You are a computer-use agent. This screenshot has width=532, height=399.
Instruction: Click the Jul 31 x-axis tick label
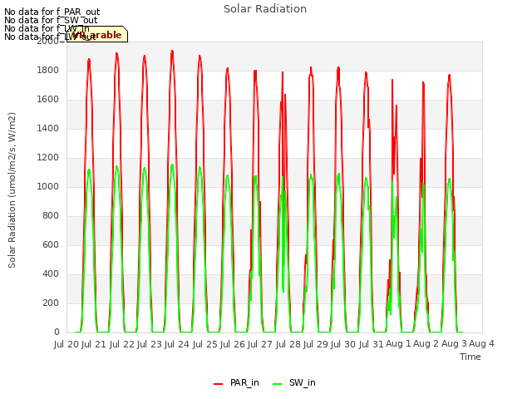(x=371, y=344)
